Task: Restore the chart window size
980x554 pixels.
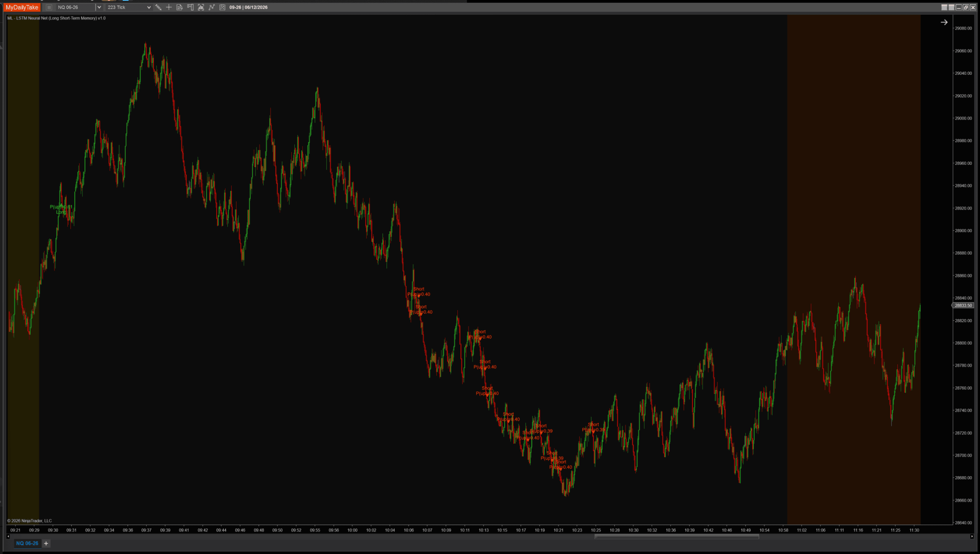Action: click(966, 7)
